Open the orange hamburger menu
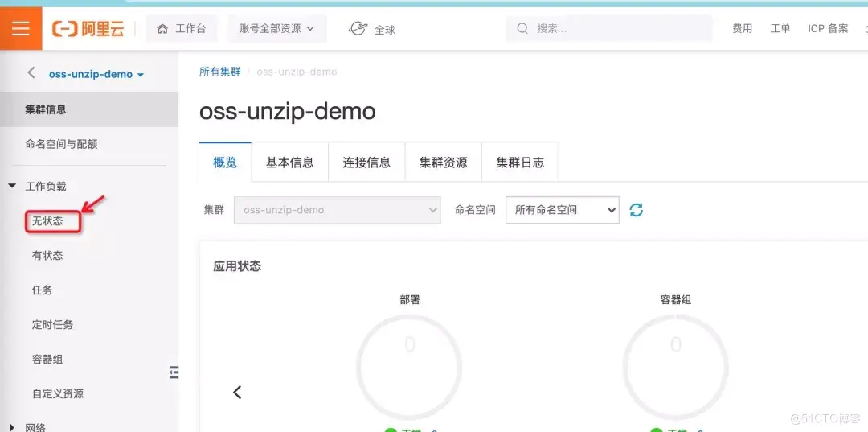This screenshot has height=432, width=868. [20, 29]
